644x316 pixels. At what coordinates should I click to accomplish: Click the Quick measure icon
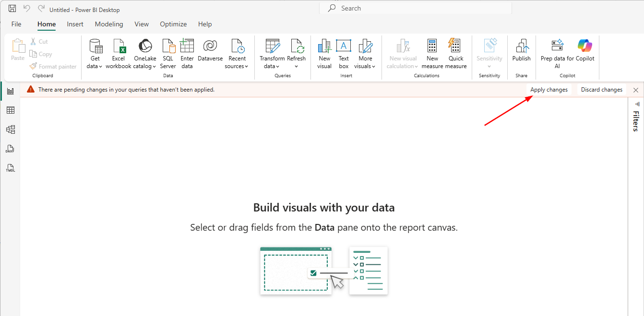coord(455,47)
